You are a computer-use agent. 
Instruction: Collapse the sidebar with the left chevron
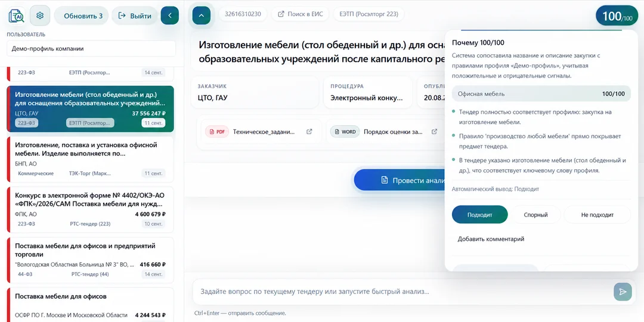point(170,16)
